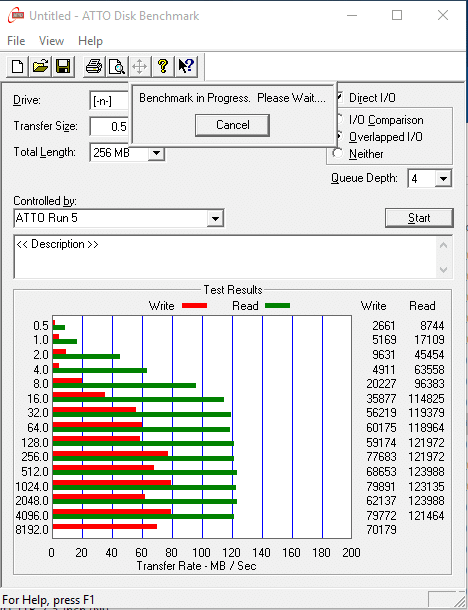Click the yellow question mark About icon
Viewport: 468px width, 610px height.
pyautogui.click(x=163, y=66)
